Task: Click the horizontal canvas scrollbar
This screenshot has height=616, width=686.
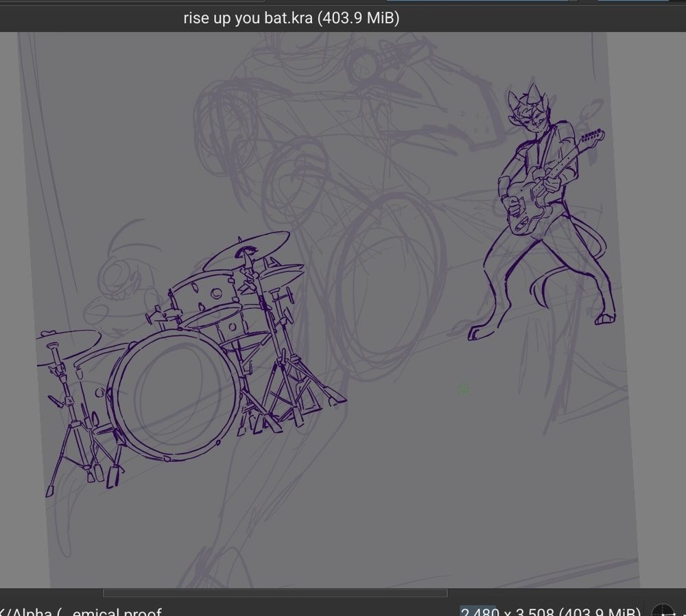Action: click(275, 593)
